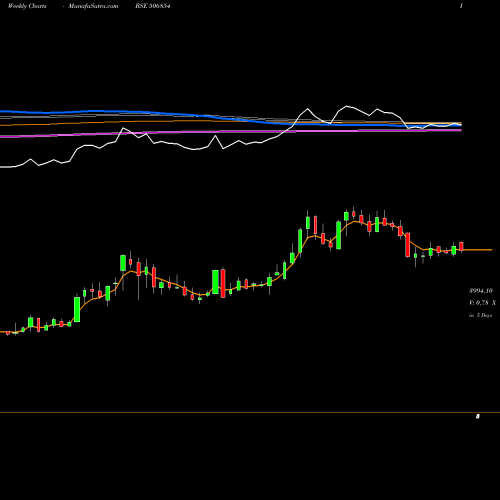Click the tall green candle beside wide red candle
Screen dimensions: 500x500
215,282
